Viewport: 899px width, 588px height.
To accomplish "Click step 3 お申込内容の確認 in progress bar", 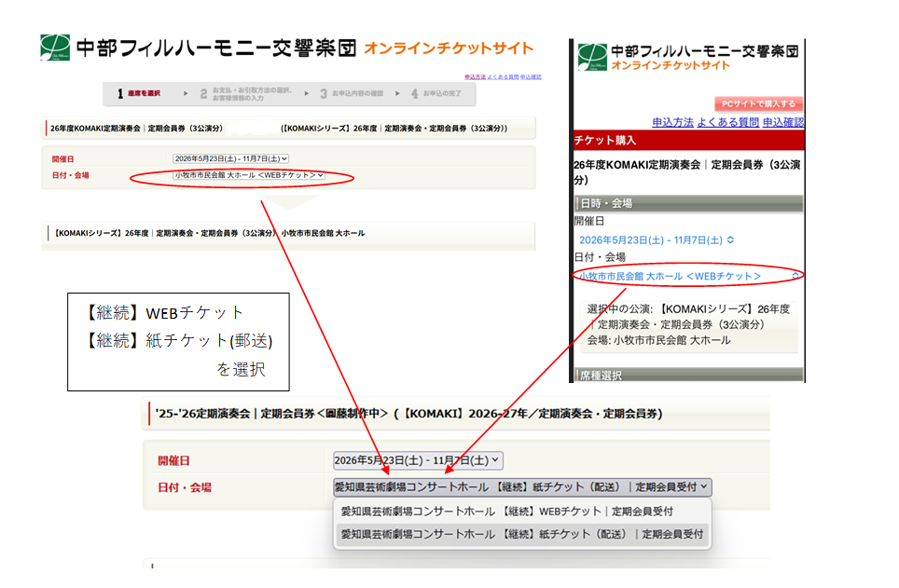I will coord(351,93).
